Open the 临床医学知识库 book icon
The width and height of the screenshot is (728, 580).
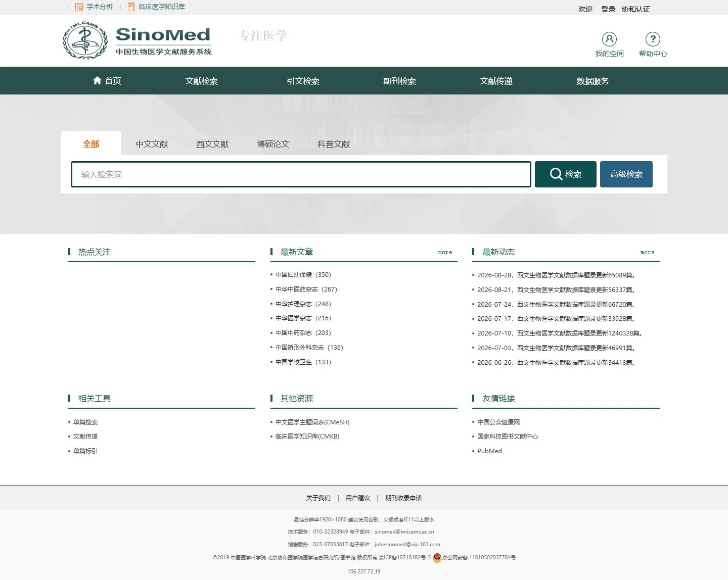click(x=131, y=7)
